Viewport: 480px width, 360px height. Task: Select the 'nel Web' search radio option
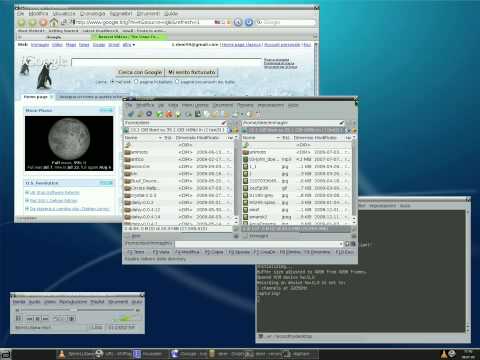point(112,82)
